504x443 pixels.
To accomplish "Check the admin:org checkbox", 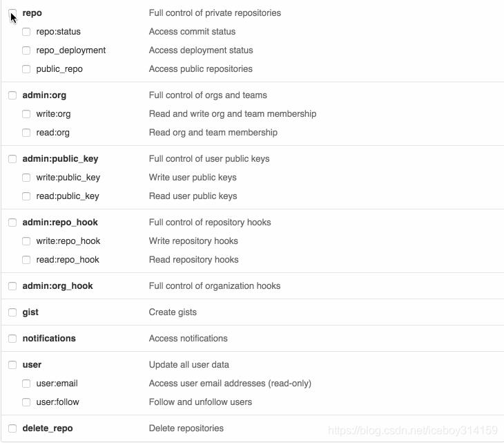I will tap(12, 95).
